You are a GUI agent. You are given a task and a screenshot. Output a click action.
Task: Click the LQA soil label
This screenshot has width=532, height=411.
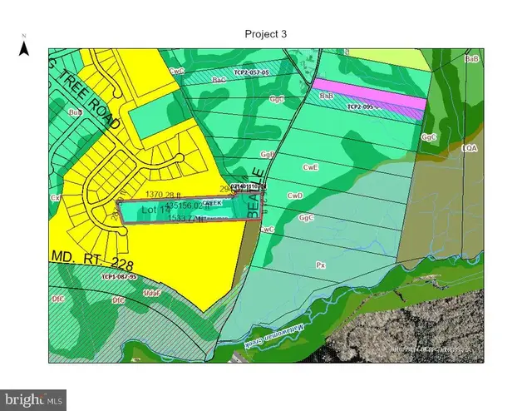470,148
